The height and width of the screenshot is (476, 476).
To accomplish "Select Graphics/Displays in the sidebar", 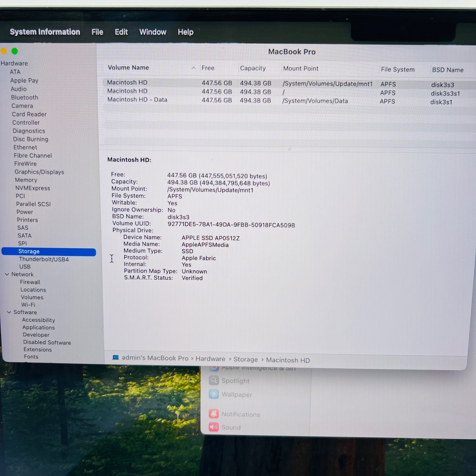I will tap(39, 172).
